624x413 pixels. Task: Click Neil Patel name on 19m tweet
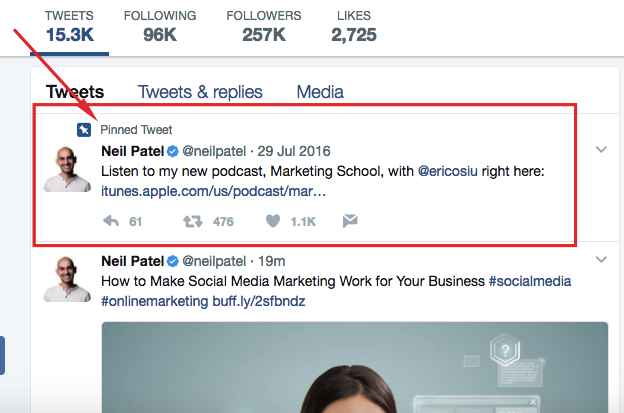coord(133,261)
